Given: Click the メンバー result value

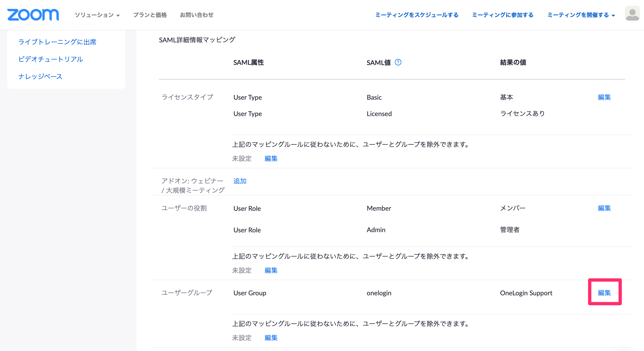Looking at the screenshot, I should click(x=513, y=208).
